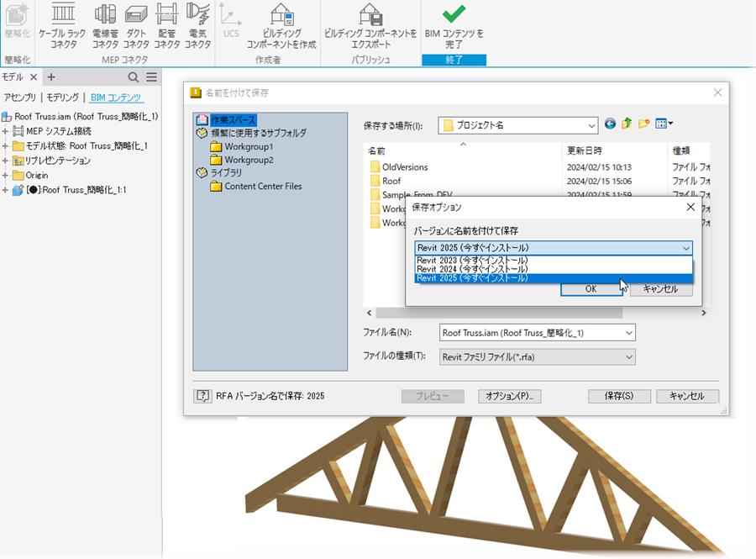Open the model browser hamburger menu
This screenshot has width=756, height=559.
coord(152,77)
